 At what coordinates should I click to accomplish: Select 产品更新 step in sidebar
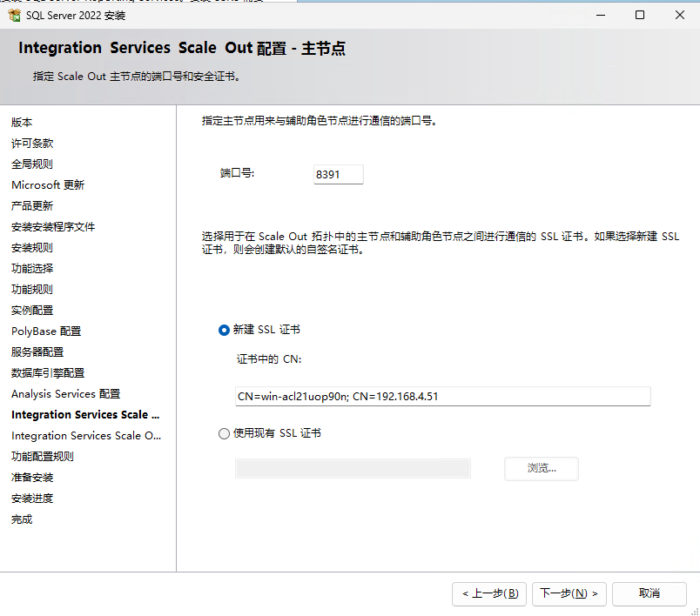coord(32,206)
